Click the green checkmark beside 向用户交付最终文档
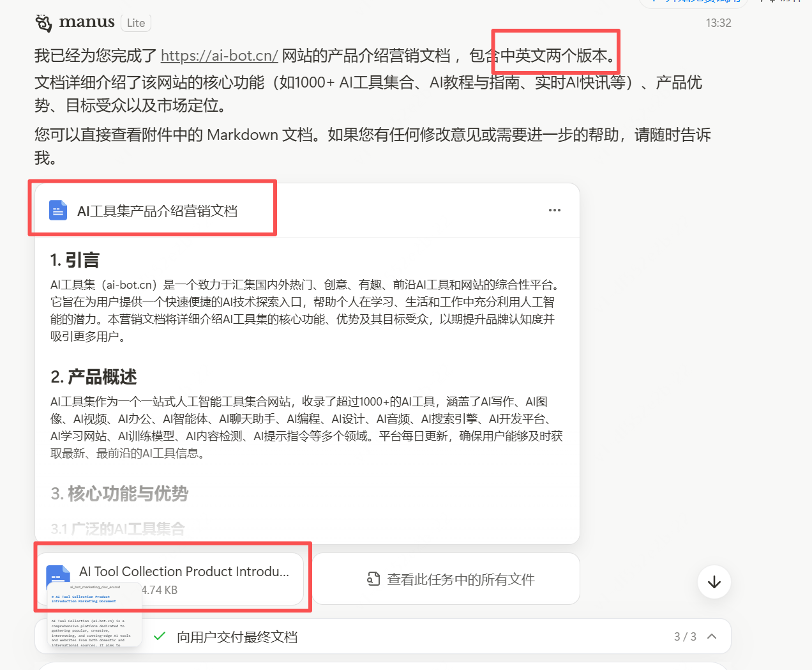Screen dimensions: 812x670 click(x=160, y=636)
